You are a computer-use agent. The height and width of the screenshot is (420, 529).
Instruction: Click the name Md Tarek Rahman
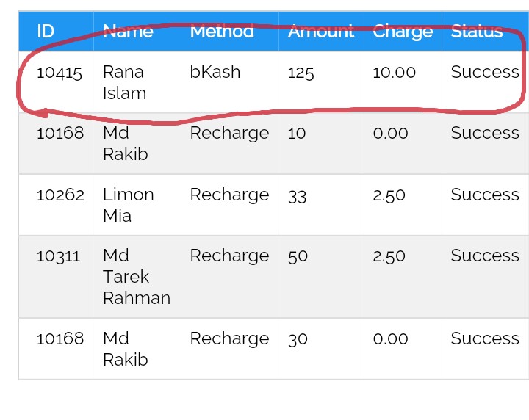[x=136, y=277]
